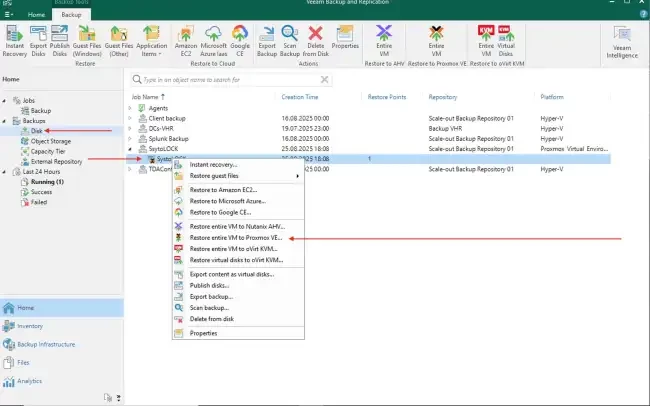Collapse the Jobs tree node

pos(5,101)
